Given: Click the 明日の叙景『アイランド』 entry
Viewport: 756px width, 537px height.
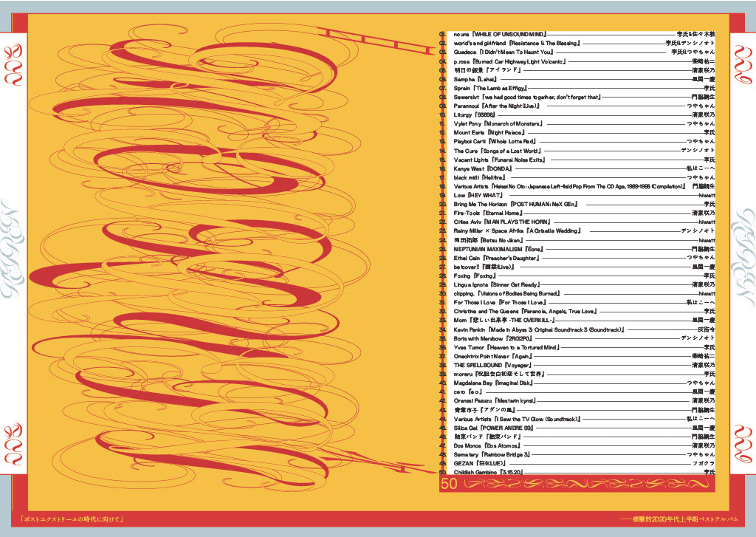Looking at the screenshot, I should coord(577,70).
